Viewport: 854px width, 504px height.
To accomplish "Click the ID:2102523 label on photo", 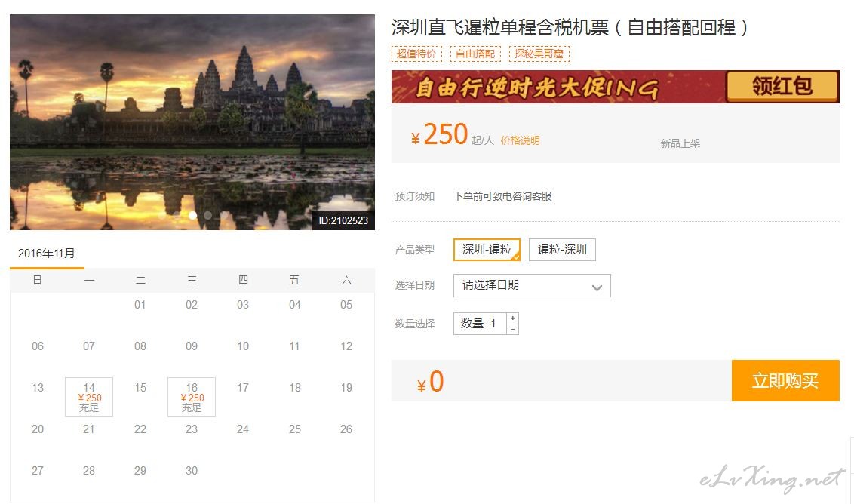I will pos(343,220).
